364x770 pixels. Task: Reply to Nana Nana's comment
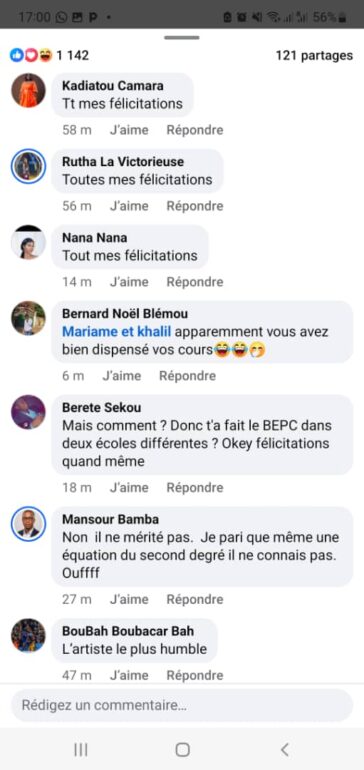click(x=195, y=282)
